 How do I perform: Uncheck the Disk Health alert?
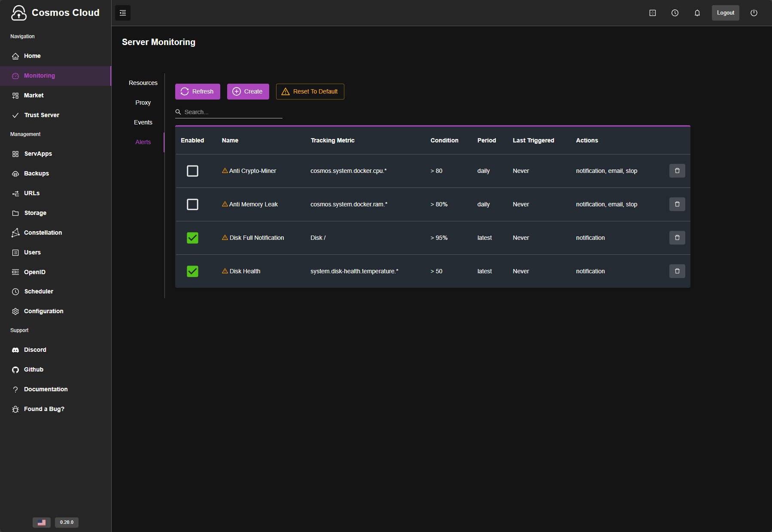tap(192, 271)
